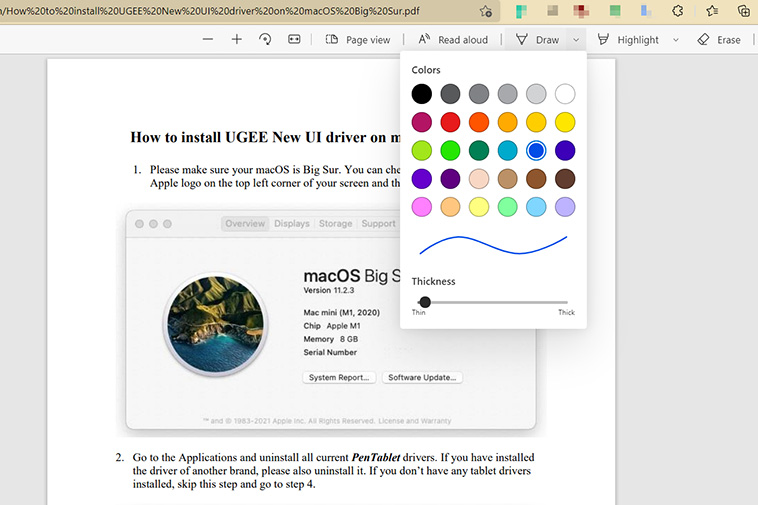758x505 pixels.
Task: Click the 'Serial Number' text
Action: [330, 352]
